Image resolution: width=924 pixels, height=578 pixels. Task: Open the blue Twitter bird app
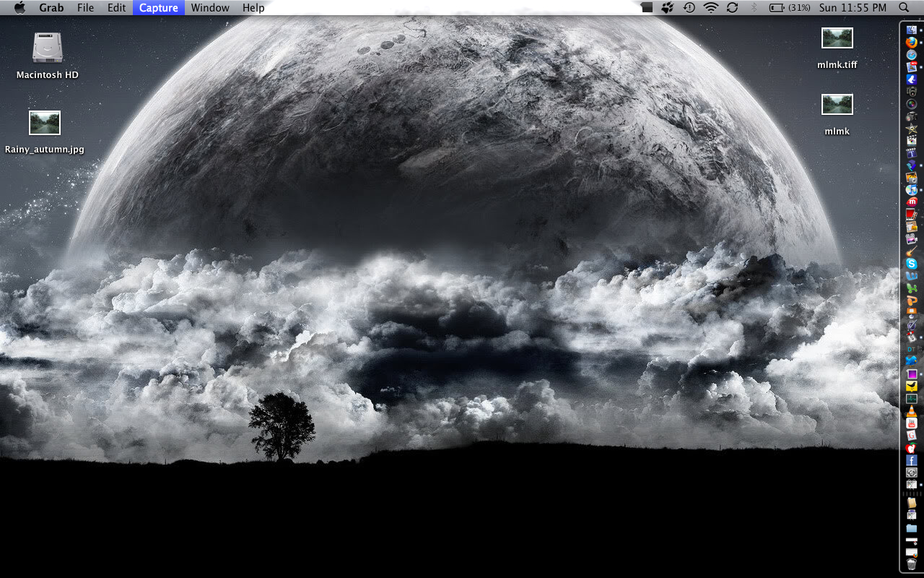tap(912, 361)
